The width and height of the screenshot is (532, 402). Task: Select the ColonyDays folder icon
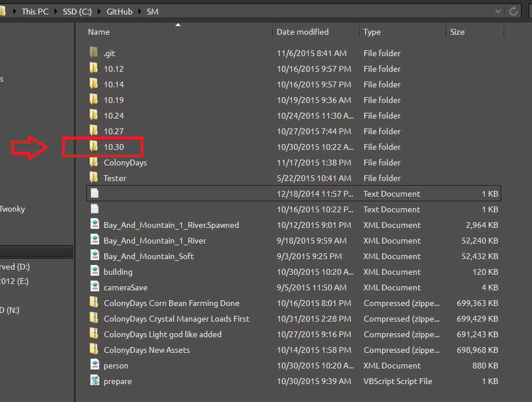click(94, 162)
